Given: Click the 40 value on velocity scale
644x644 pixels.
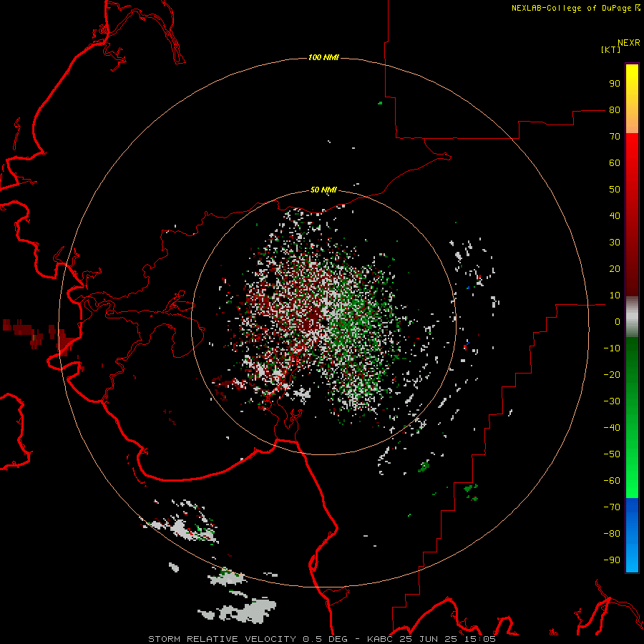Looking at the screenshot, I should [615, 216].
